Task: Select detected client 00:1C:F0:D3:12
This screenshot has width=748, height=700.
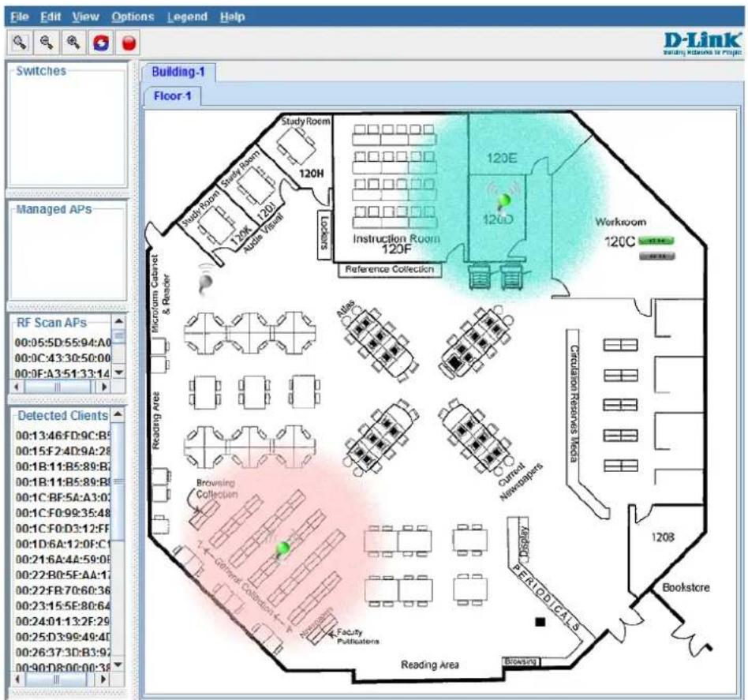Action: pos(63,528)
